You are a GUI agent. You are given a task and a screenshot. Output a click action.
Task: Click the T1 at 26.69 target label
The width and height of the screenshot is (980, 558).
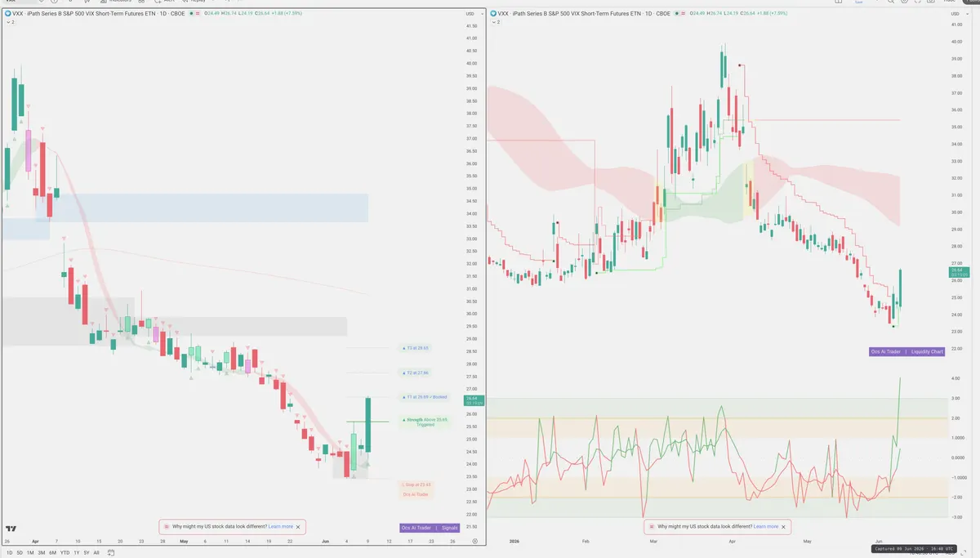coord(426,397)
